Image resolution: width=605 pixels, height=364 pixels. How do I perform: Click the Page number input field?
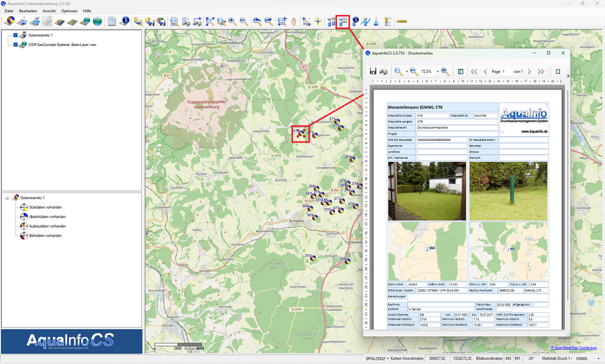pos(507,71)
